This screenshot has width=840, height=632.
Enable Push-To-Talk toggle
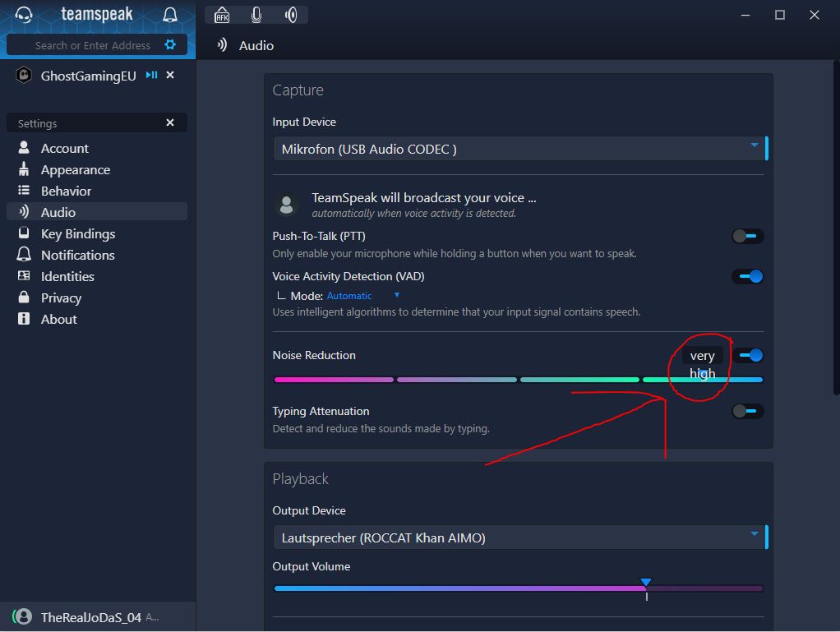coord(748,236)
